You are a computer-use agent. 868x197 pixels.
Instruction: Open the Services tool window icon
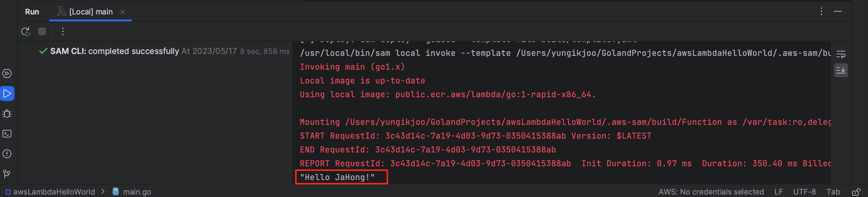[x=7, y=73]
